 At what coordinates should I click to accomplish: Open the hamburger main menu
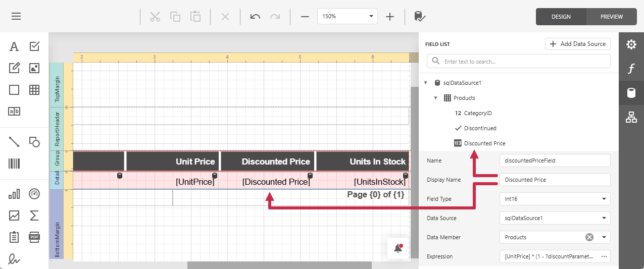click(16, 16)
